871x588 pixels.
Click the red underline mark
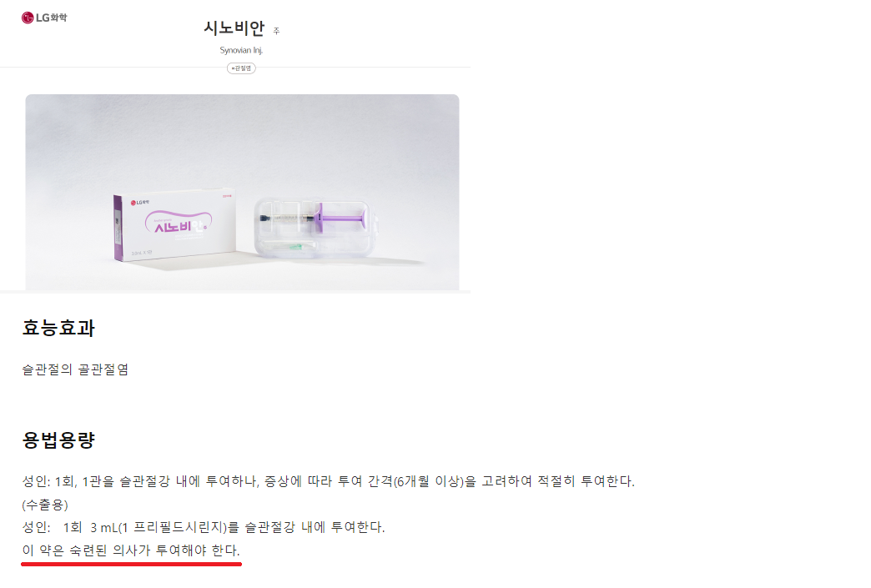[131, 564]
